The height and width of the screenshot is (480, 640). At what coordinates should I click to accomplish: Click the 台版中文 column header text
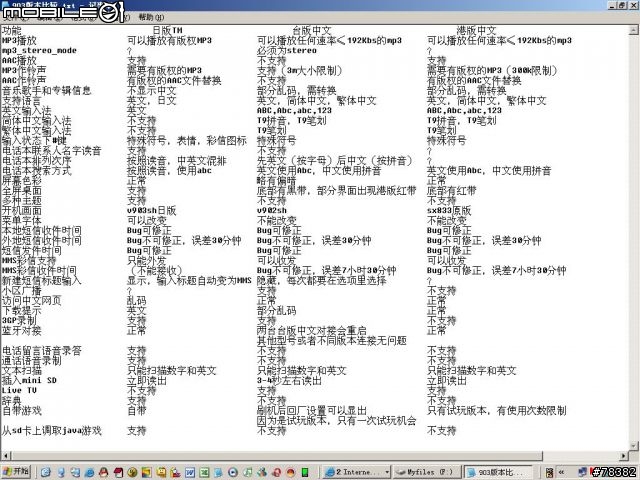312,31
